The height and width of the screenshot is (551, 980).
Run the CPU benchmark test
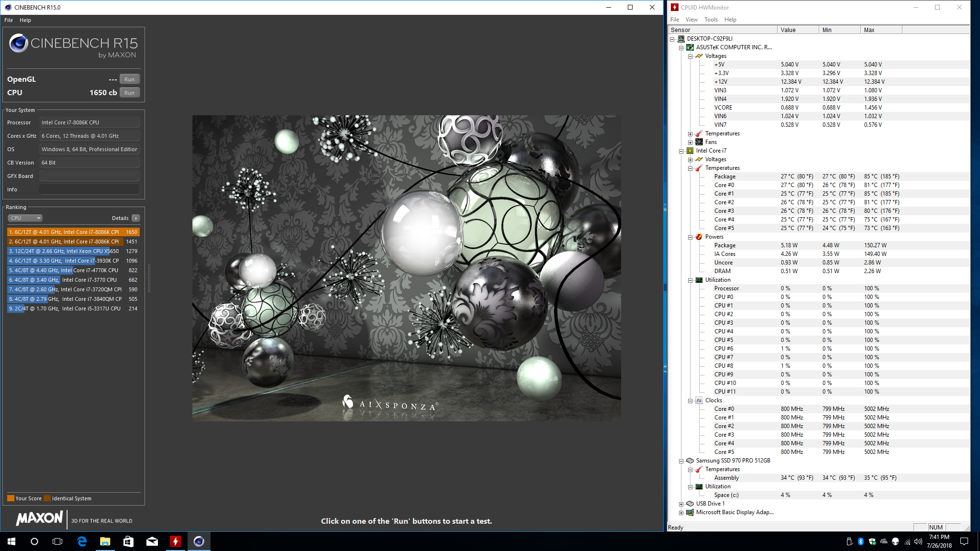tap(129, 93)
